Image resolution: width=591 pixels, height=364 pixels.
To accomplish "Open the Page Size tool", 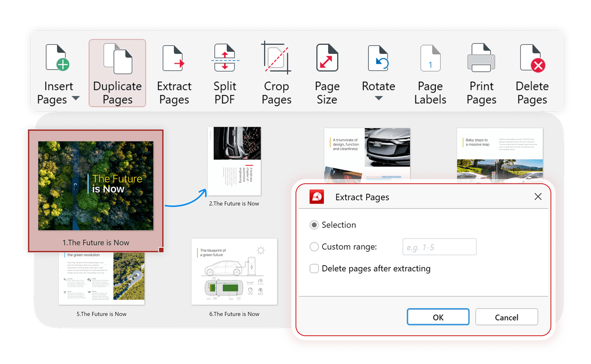I will [327, 58].
